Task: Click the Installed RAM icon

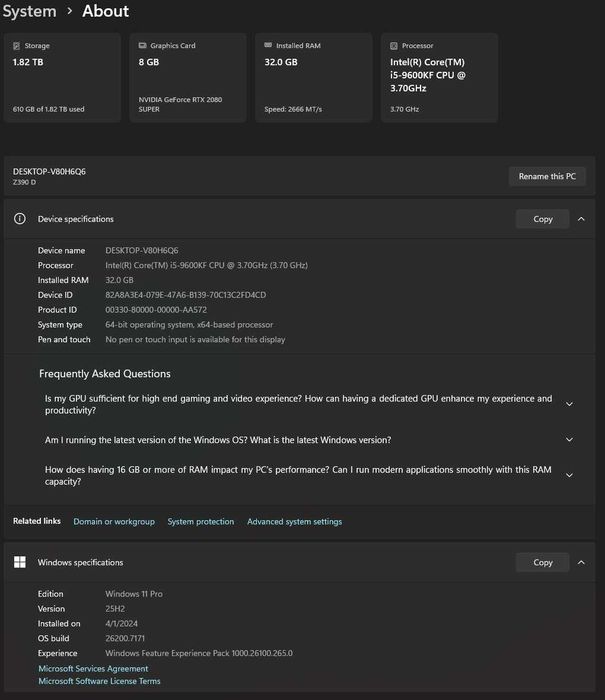Action: click(268, 45)
